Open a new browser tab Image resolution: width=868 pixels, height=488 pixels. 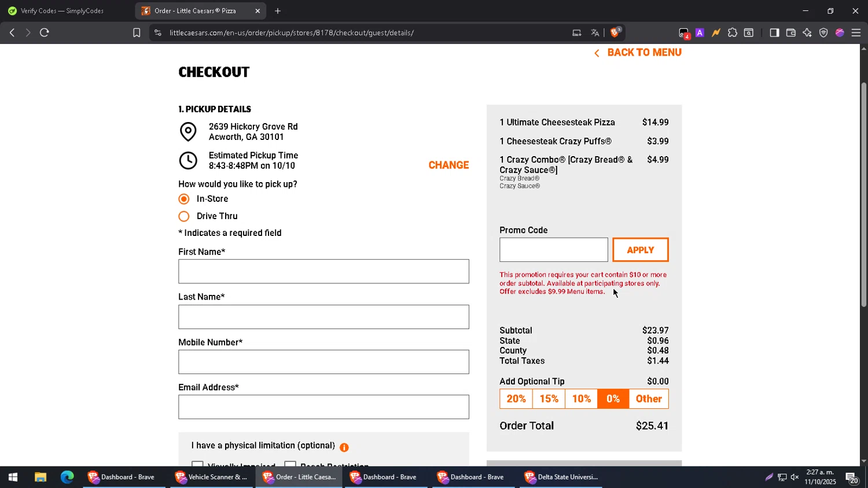(278, 11)
